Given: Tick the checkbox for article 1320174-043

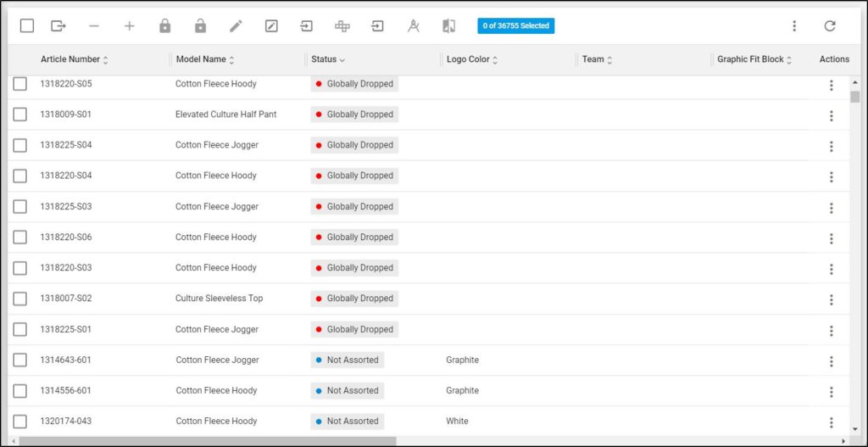Looking at the screenshot, I should click(x=20, y=421).
